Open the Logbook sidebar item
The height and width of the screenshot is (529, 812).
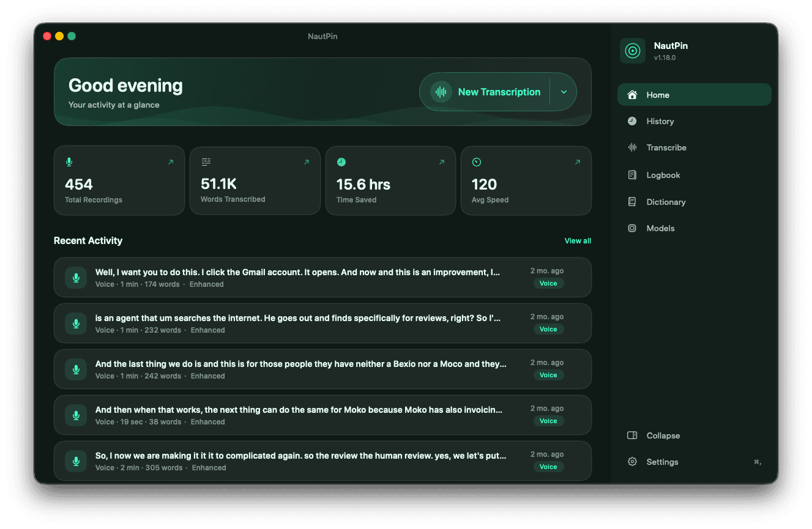tap(695, 175)
